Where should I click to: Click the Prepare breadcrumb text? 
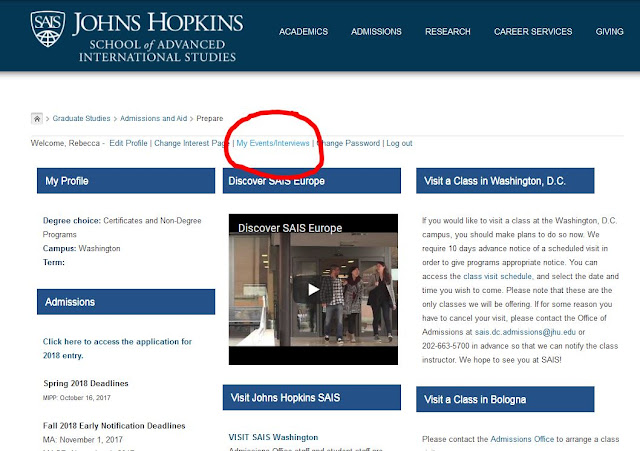210,118
